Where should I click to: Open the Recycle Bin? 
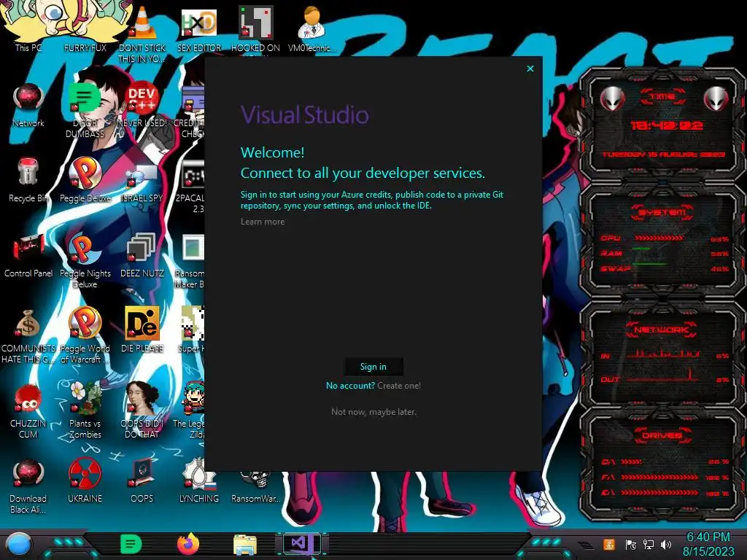click(x=28, y=180)
